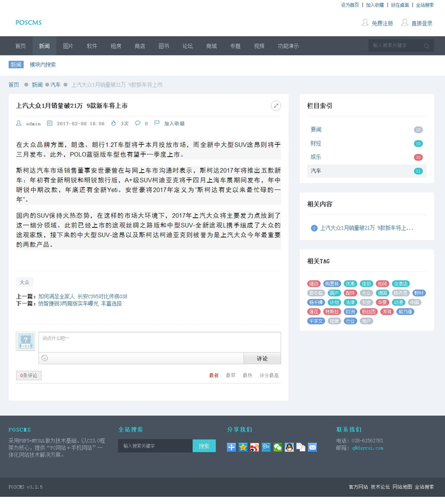Click the 说点什么吧 comment text field

click(x=159, y=341)
